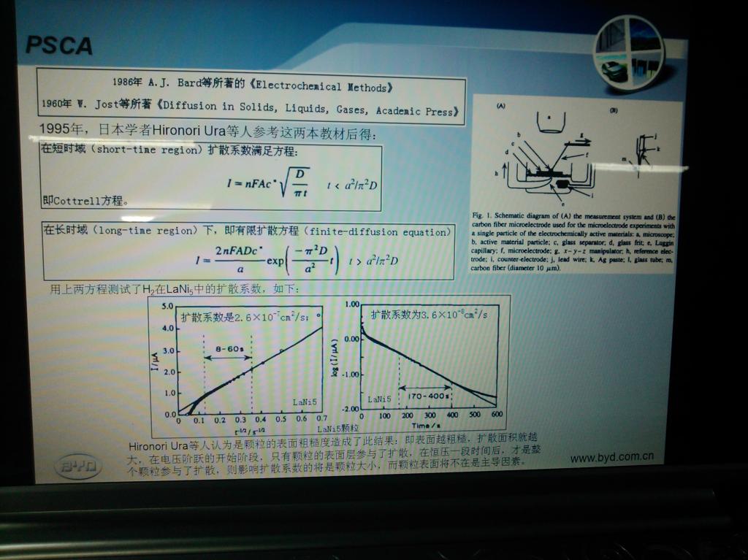The image size is (748, 560).
Task: Click the LaNi5 label in left graph
Action: (305, 402)
